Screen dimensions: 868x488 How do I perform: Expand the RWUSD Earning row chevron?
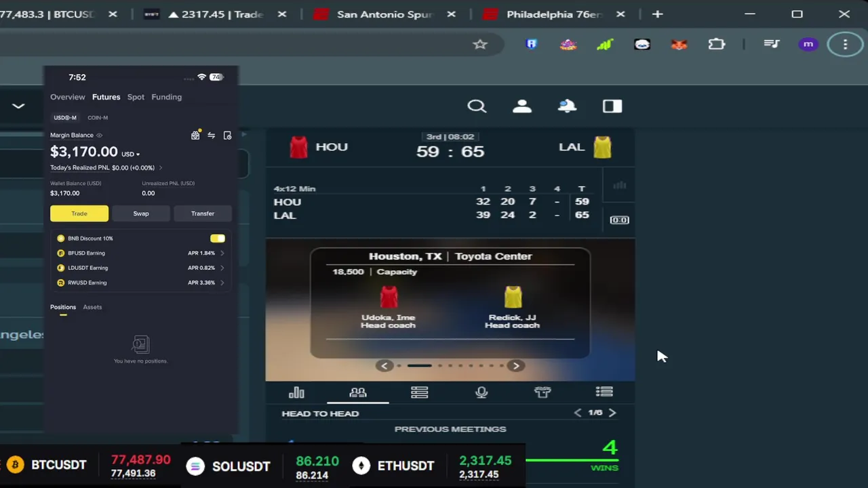pyautogui.click(x=222, y=283)
